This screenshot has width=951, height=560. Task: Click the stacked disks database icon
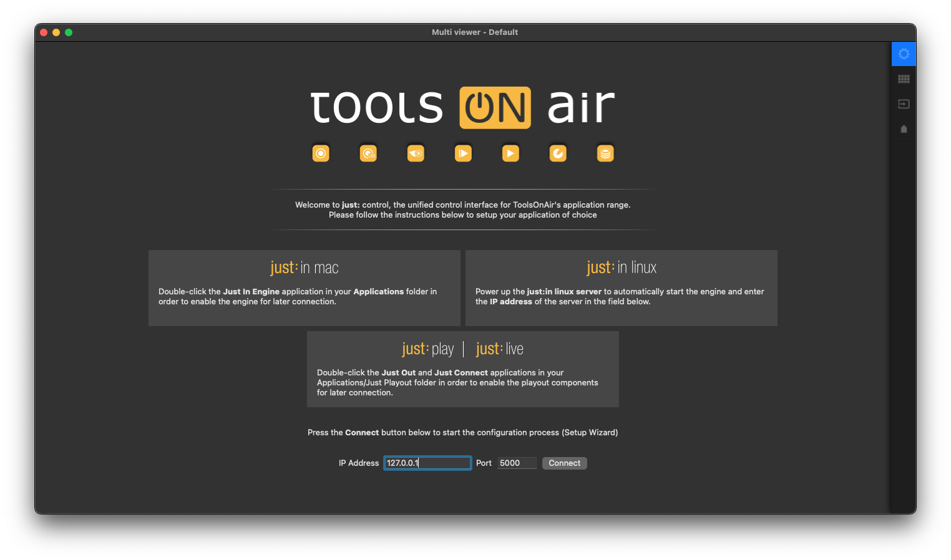tap(605, 153)
